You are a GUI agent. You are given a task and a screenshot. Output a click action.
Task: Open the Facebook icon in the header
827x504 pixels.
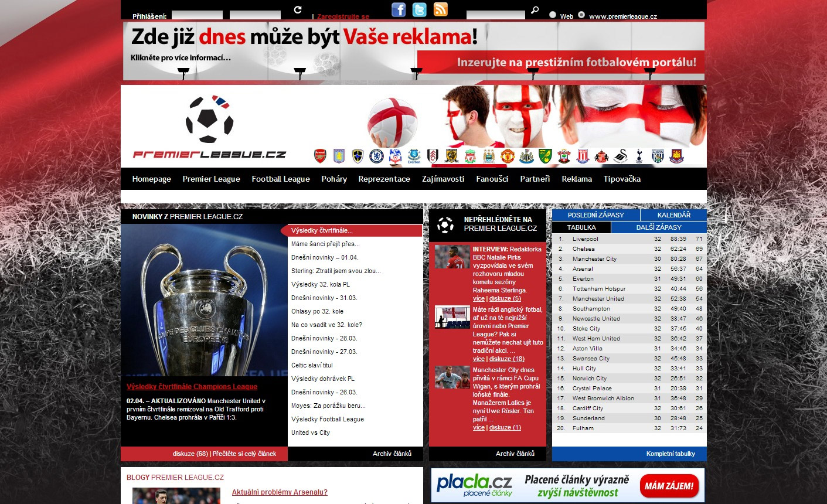pyautogui.click(x=399, y=9)
